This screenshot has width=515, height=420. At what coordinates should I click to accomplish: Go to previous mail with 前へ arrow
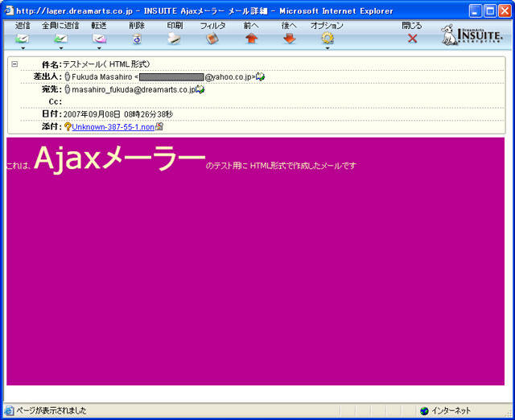coord(251,38)
